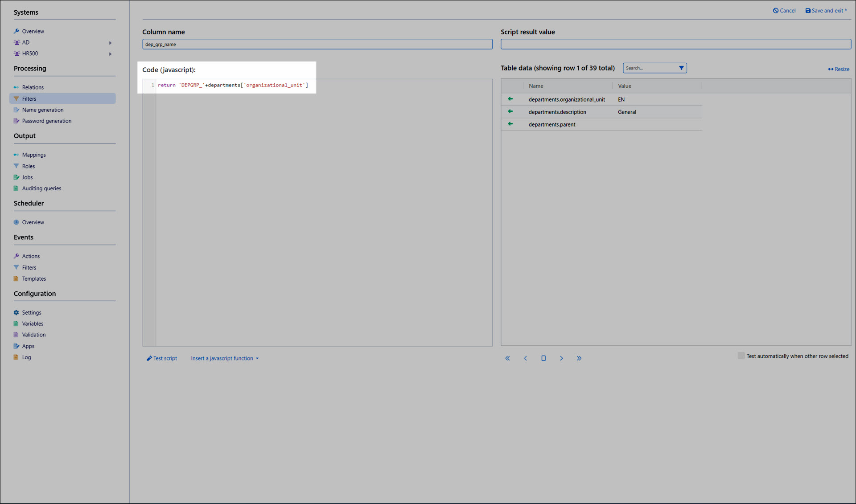Click Save and exit button
This screenshot has width=856, height=504.
coord(826,11)
